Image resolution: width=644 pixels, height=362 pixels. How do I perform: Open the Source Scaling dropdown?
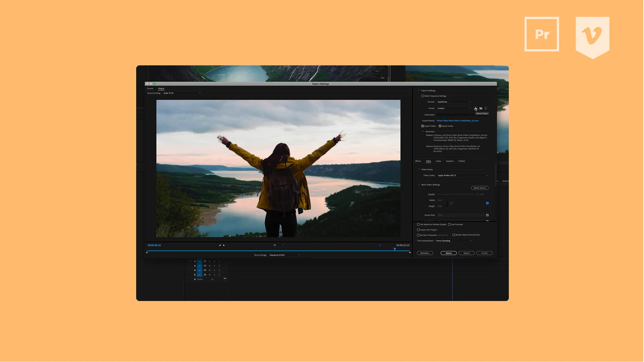(x=182, y=93)
